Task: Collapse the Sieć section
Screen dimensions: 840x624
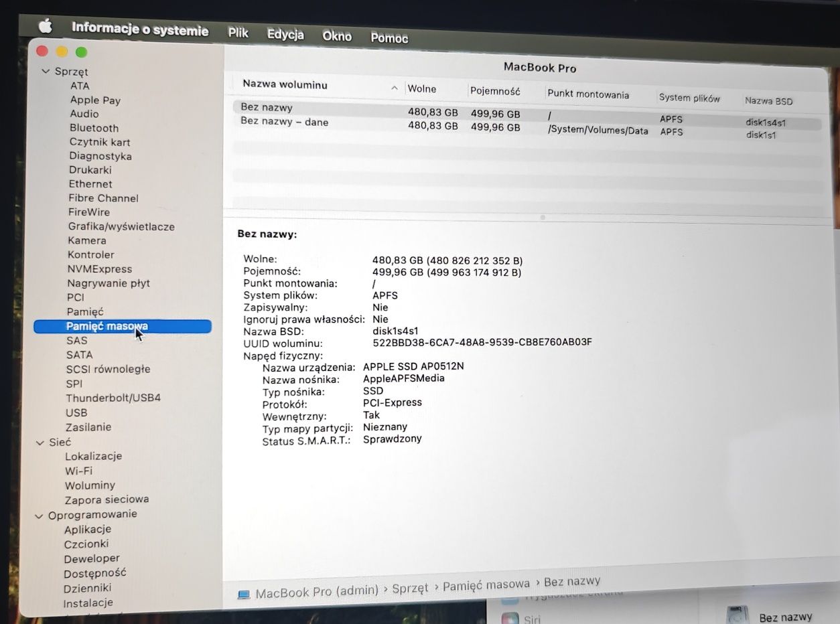Action: 40,443
